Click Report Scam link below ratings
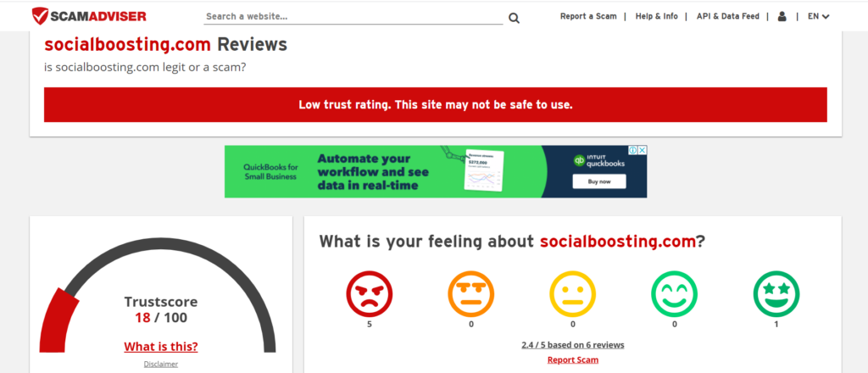This screenshot has width=868, height=373. 572,359
